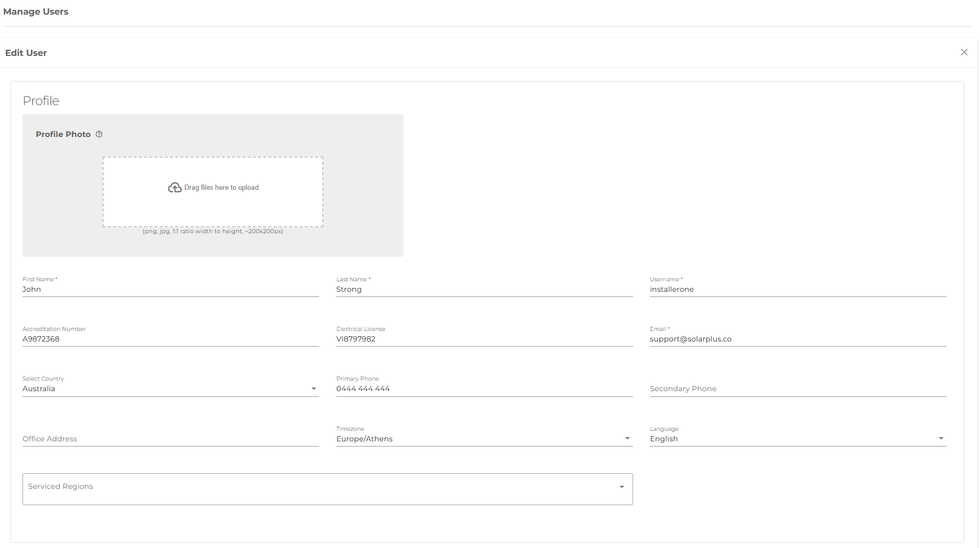Focus the Office Address field
The width and height of the screenshot is (980, 548).
coord(170,439)
